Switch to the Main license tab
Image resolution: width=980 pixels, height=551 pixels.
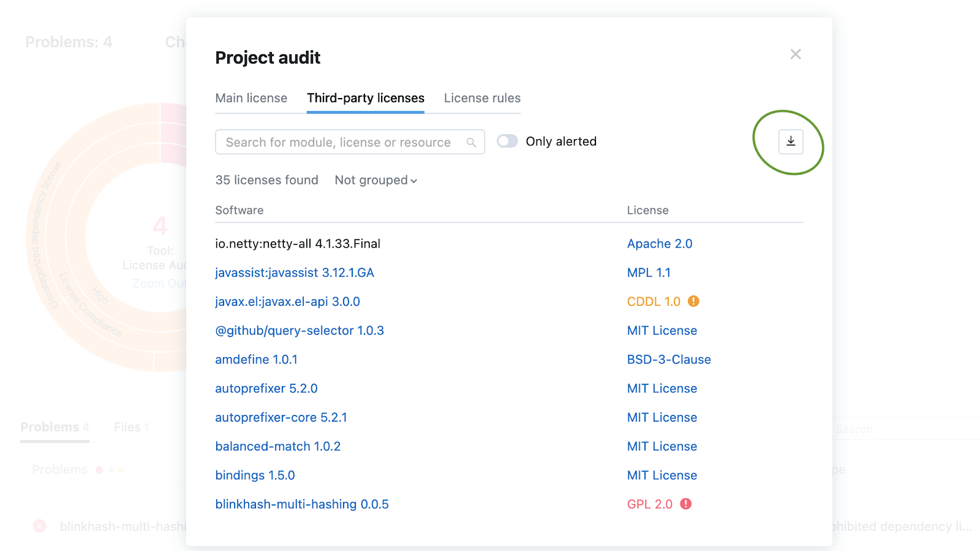tap(251, 98)
